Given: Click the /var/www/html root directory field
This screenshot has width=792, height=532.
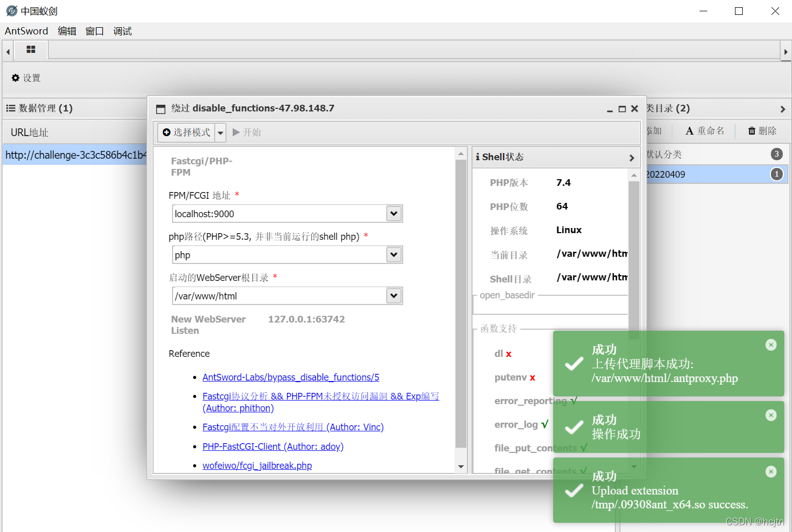Looking at the screenshot, I should [x=279, y=296].
